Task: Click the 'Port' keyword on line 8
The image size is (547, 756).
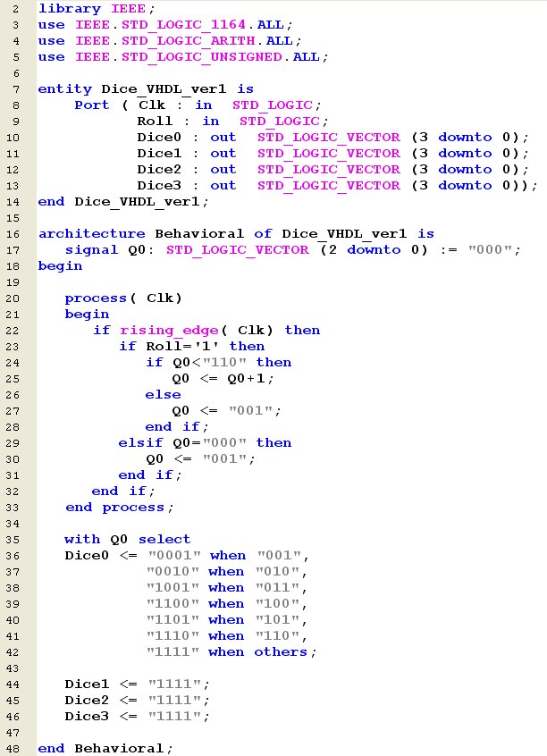Action: click(92, 105)
